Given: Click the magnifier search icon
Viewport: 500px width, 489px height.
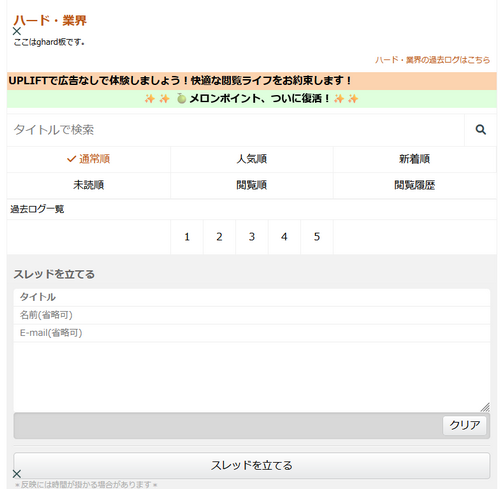Looking at the screenshot, I should pyautogui.click(x=480, y=130).
